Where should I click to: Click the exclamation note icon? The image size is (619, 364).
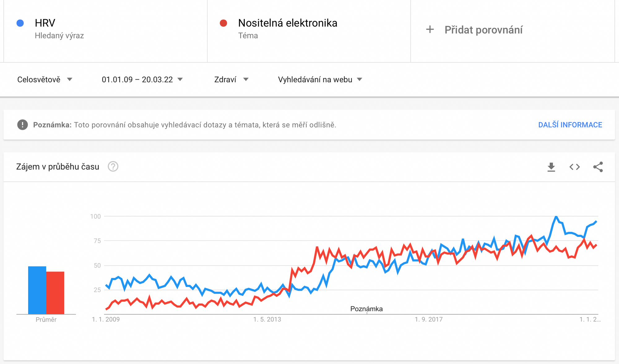click(22, 125)
